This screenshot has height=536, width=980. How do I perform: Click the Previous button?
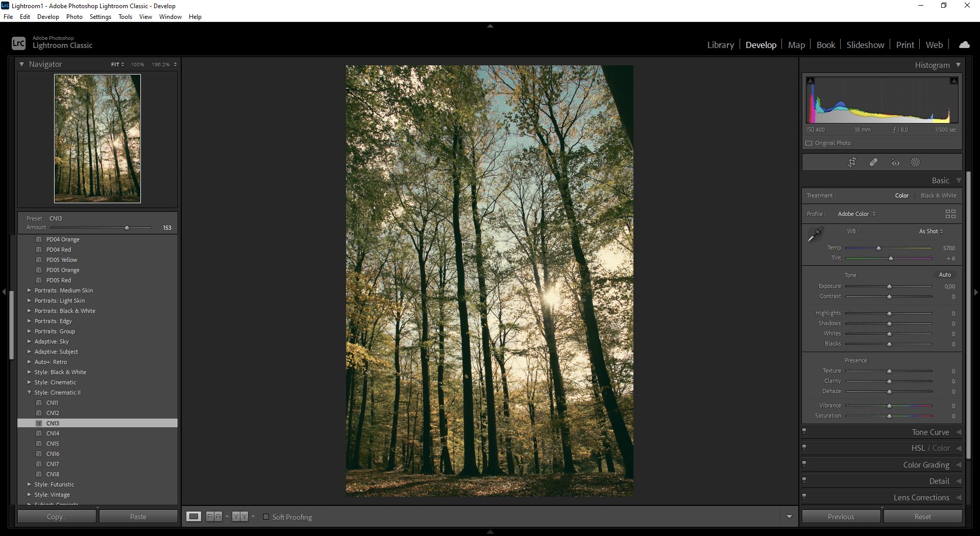841,516
